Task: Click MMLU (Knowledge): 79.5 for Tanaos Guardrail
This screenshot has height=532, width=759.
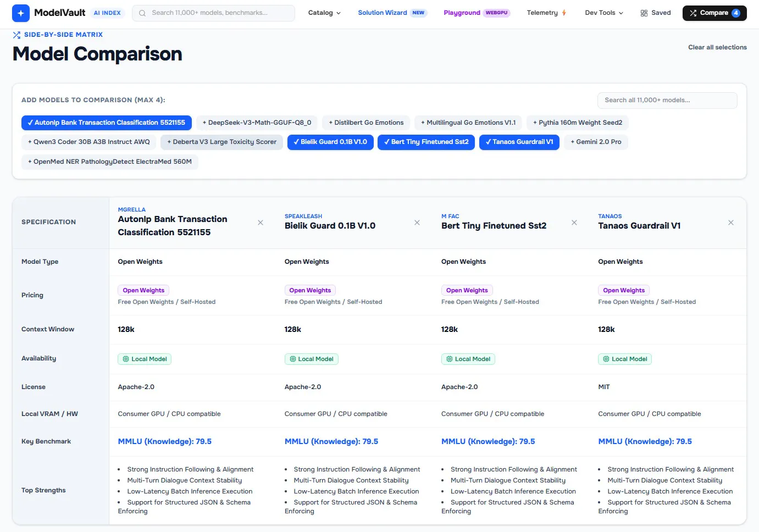Action: (645, 441)
